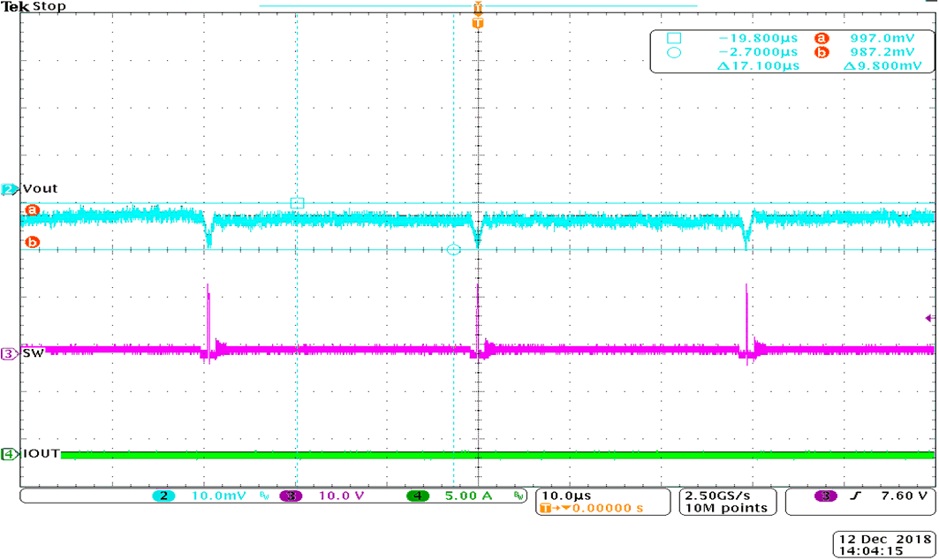Click the Δ17.100µs cursor delta readout
This screenshot has width=939, height=560.
tap(760, 65)
